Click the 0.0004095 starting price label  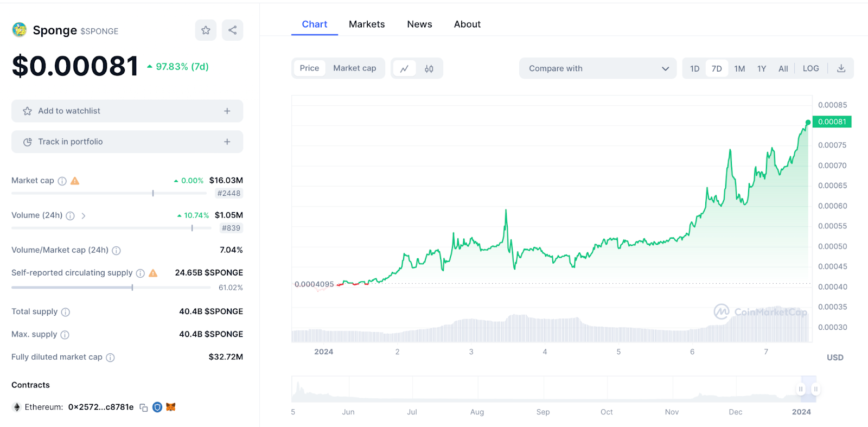coord(314,284)
